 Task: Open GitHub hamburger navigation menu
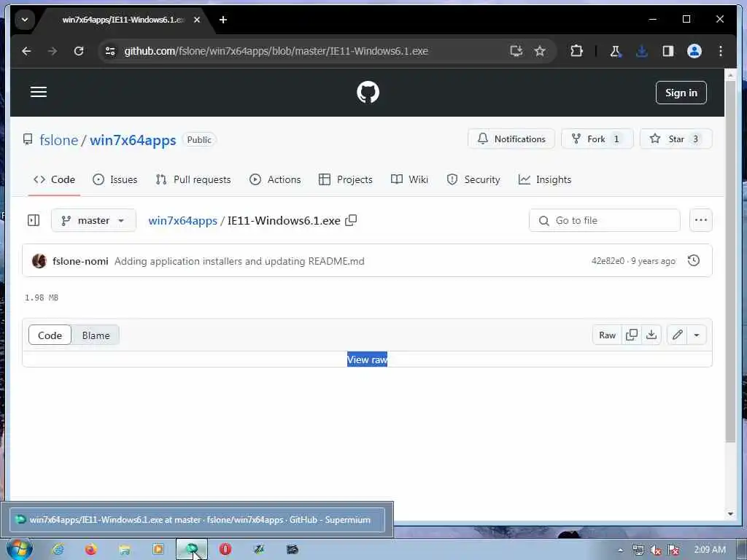39,92
